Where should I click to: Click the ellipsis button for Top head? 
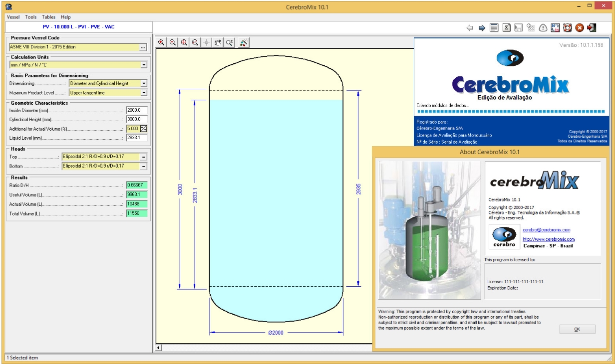click(143, 157)
